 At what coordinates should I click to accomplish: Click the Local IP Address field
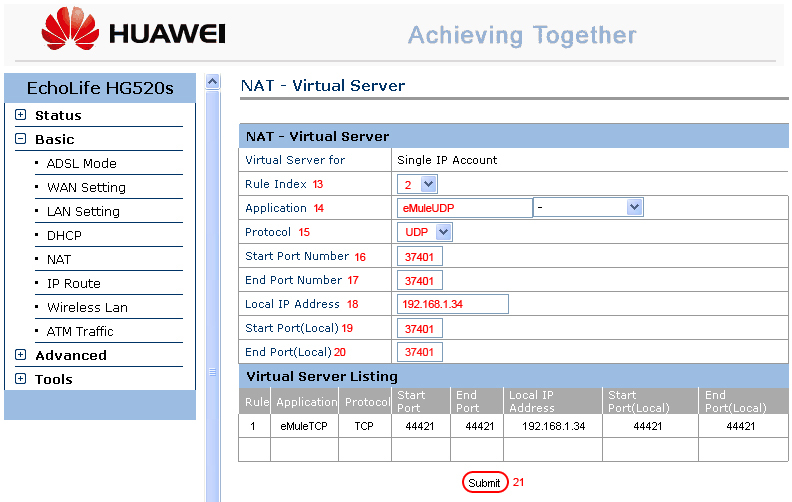pyautogui.click(x=453, y=304)
